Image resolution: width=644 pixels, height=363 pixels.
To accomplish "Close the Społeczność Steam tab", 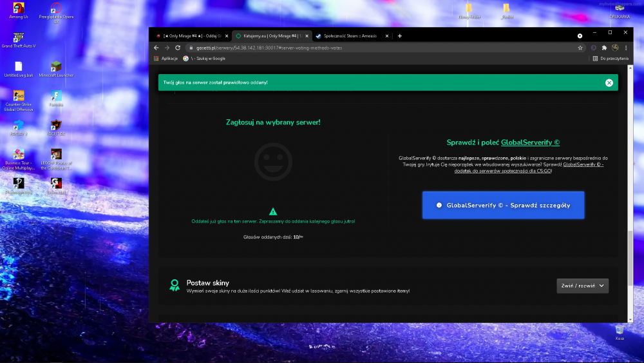I will point(387,35).
